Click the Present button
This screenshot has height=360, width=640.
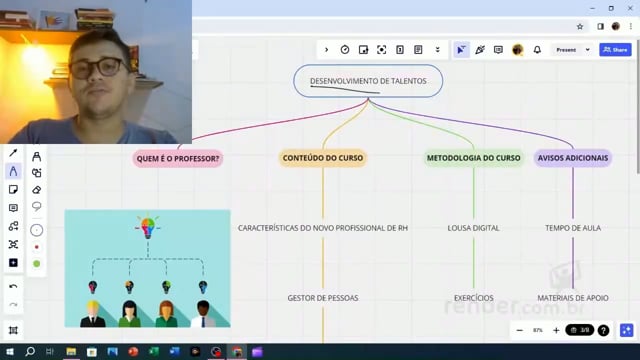coord(566,50)
